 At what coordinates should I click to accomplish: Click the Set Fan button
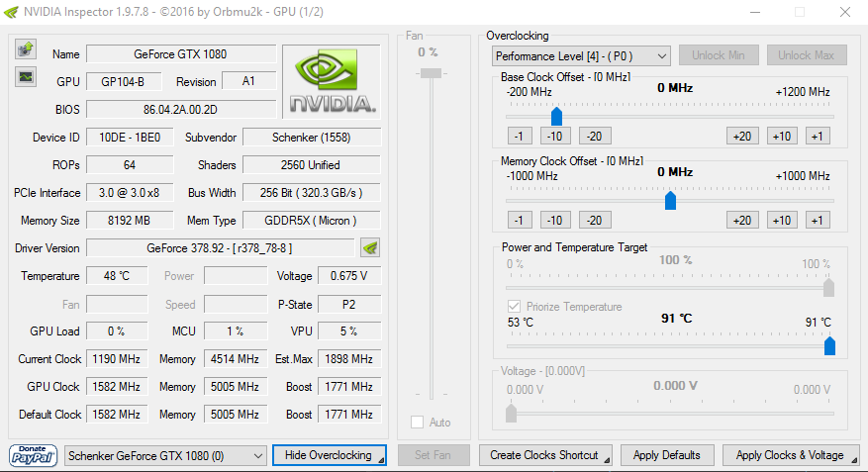(x=434, y=455)
